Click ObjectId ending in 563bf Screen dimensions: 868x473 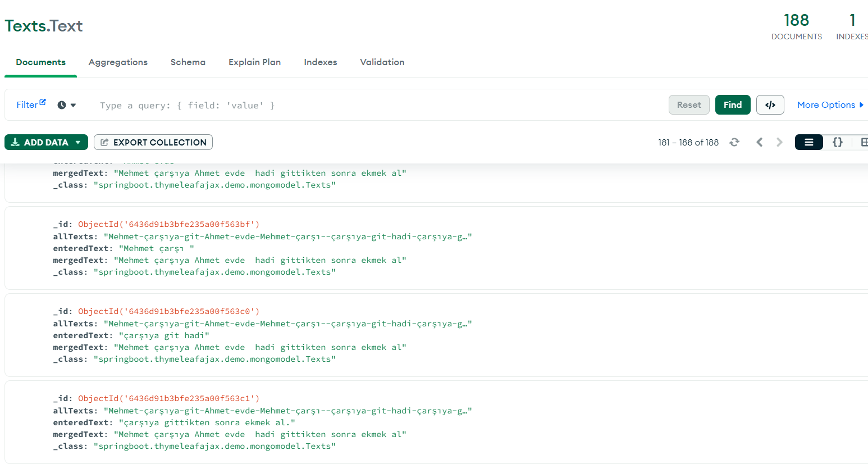168,224
